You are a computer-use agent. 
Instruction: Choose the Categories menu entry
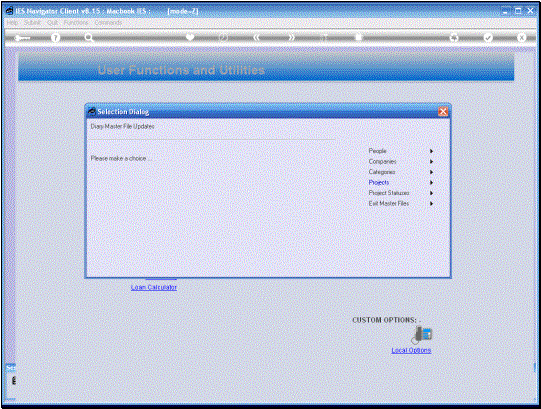click(x=382, y=172)
